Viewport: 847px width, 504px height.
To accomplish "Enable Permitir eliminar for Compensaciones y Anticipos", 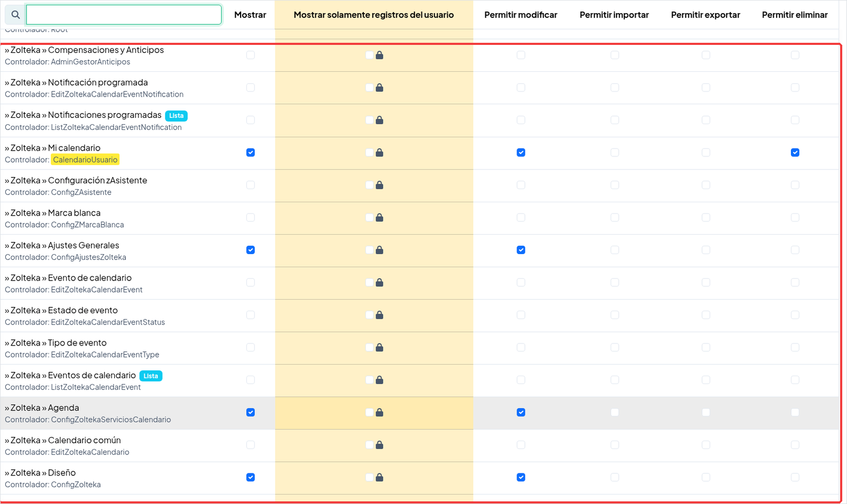I will 795,55.
